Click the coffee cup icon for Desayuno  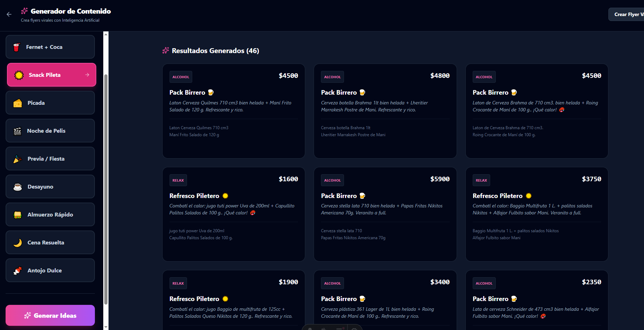pyautogui.click(x=17, y=187)
